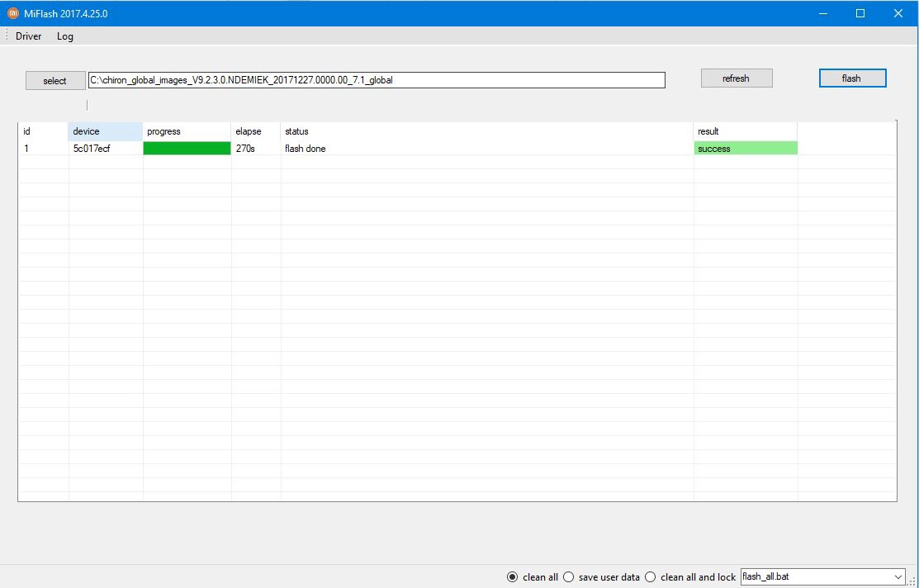Click the green success result cell
This screenshot has height=588, width=919.
tap(746, 149)
